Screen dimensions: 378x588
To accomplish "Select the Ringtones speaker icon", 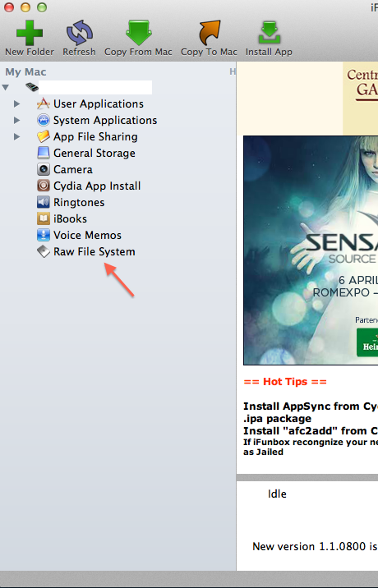I will [44, 203].
